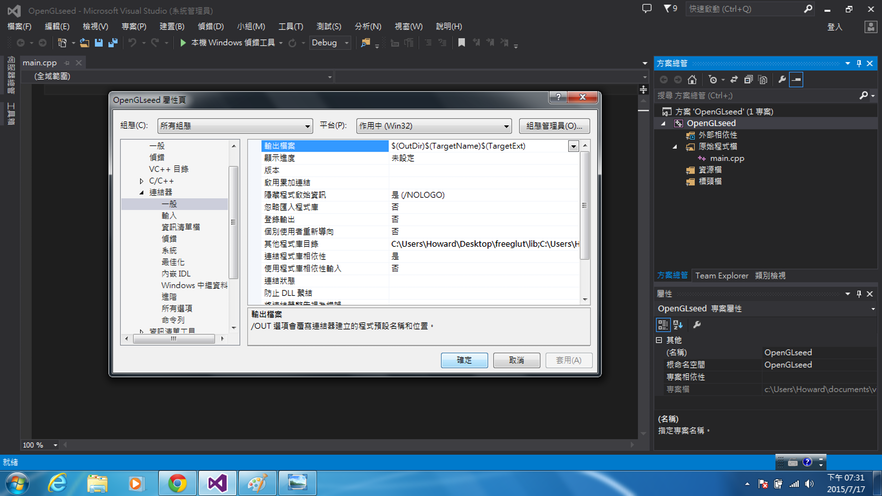Click the Save floppy disk icon

point(99,43)
